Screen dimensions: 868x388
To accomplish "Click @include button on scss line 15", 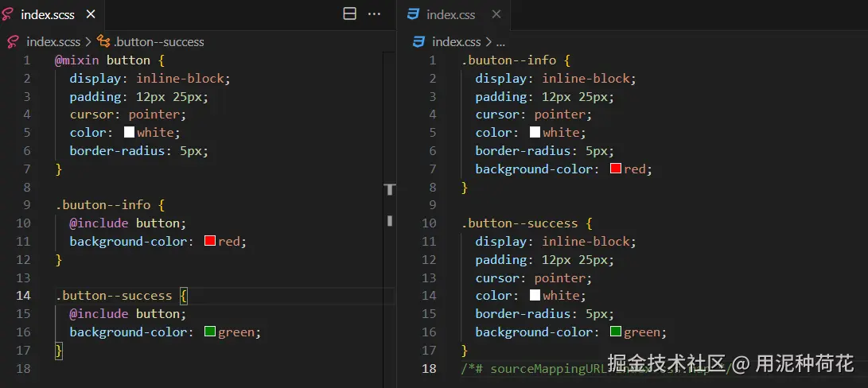I will [128, 314].
